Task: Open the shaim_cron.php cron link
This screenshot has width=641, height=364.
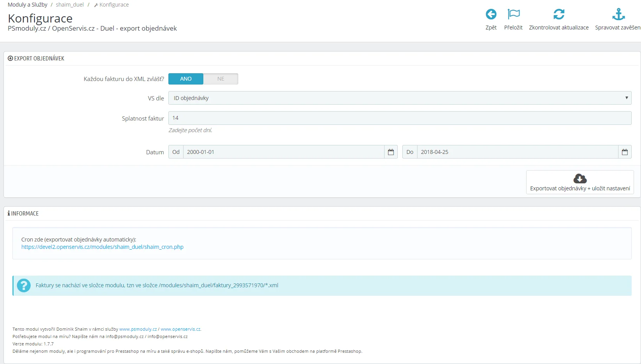Action: click(102, 247)
